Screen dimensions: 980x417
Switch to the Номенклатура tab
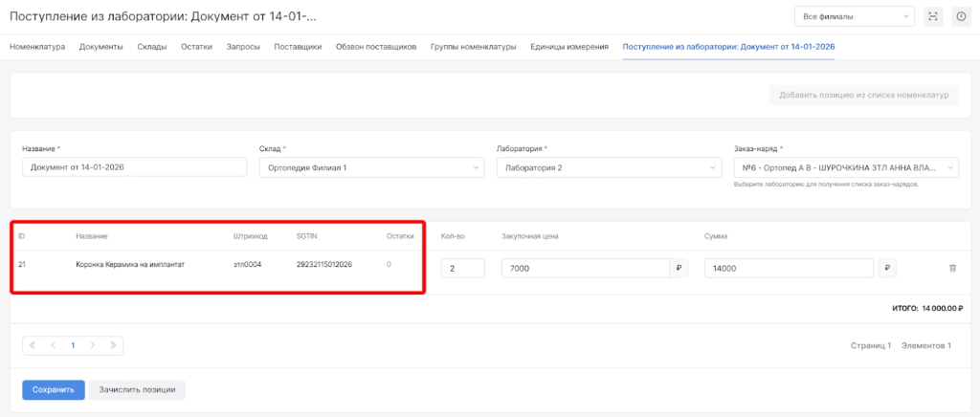(x=37, y=47)
